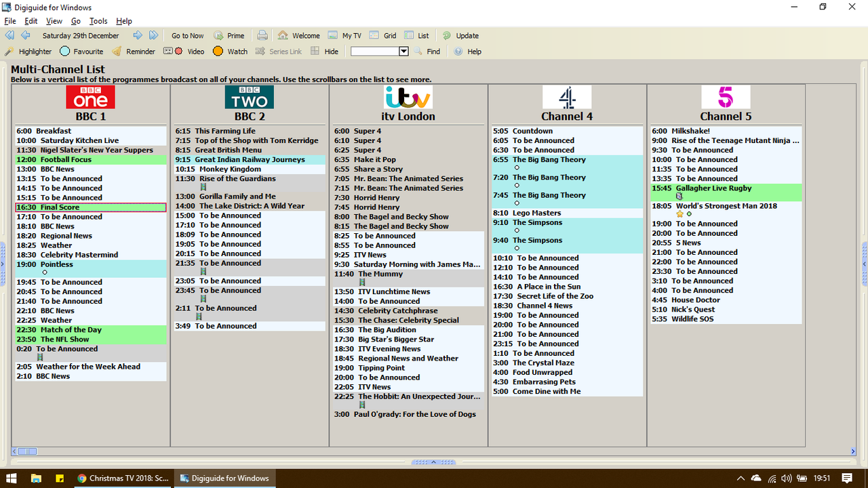The width and height of the screenshot is (868, 488).
Task: Go to previous day arrow
Action: [x=26, y=35]
